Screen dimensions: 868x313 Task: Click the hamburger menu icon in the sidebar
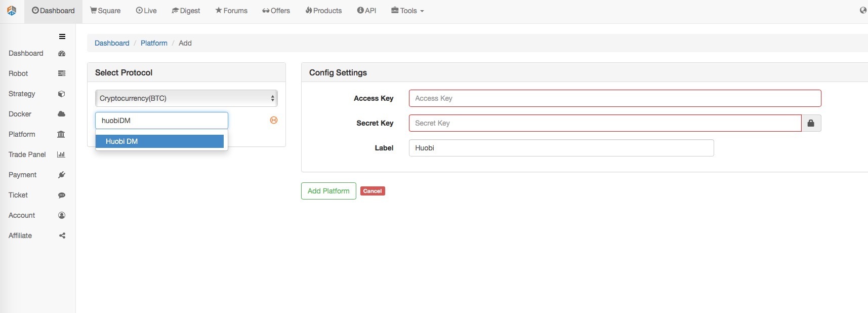click(62, 36)
